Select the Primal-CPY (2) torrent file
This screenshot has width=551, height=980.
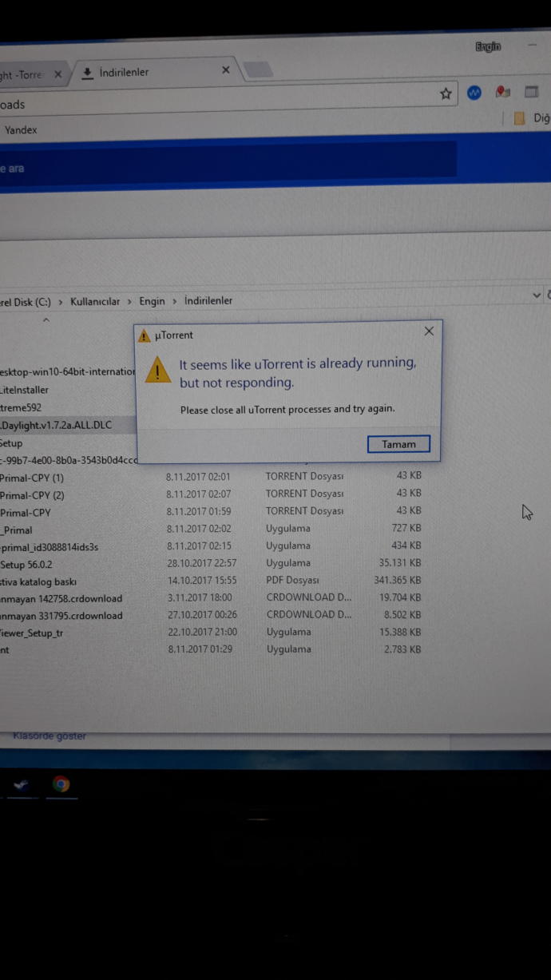point(32,495)
